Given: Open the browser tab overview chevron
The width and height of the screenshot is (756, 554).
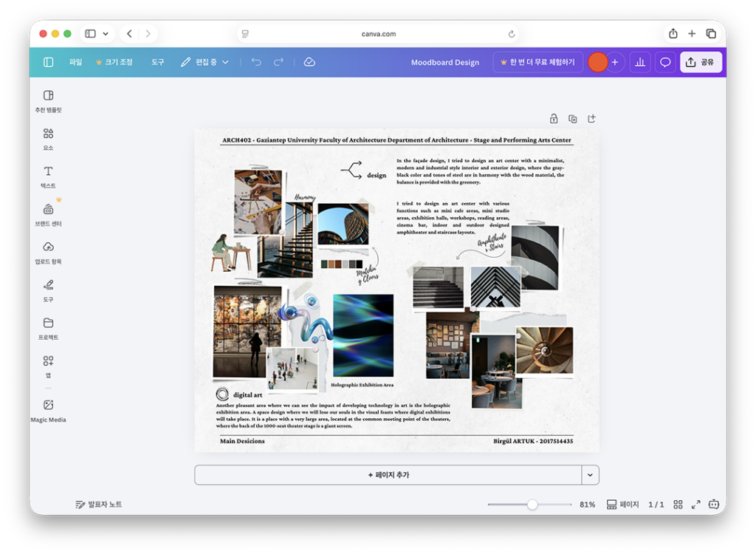Looking at the screenshot, I should (x=104, y=33).
